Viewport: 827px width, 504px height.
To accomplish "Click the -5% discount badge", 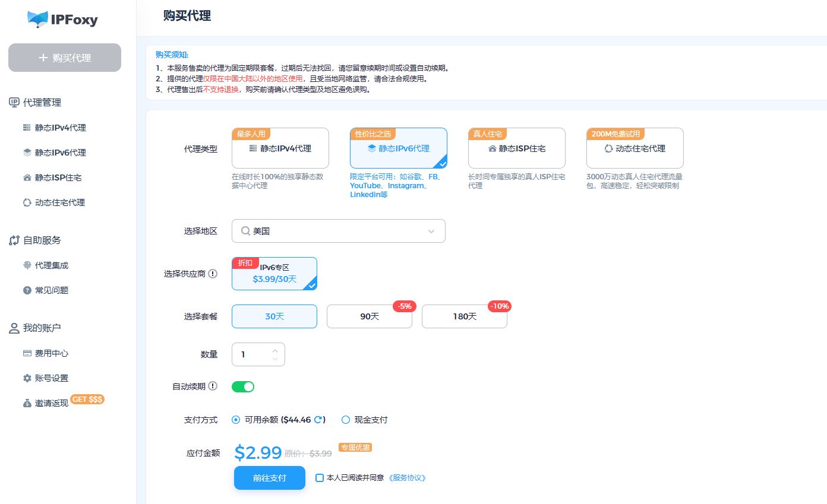I will pyautogui.click(x=405, y=306).
